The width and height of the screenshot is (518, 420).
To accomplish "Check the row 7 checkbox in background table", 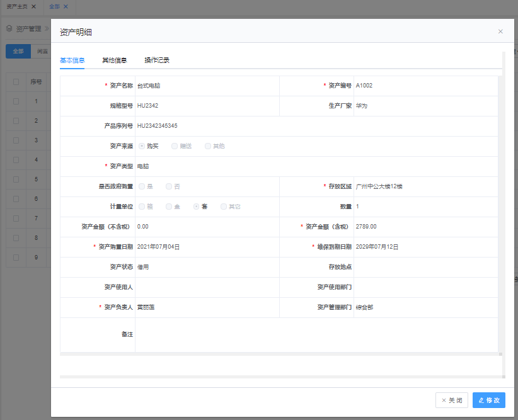I will tap(16, 219).
